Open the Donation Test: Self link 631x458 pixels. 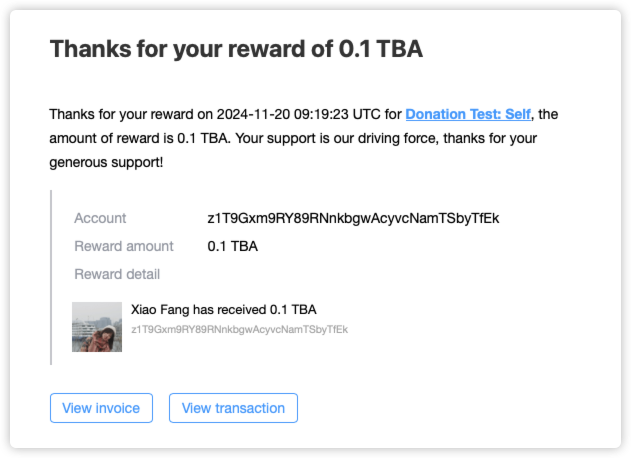coord(468,114)
